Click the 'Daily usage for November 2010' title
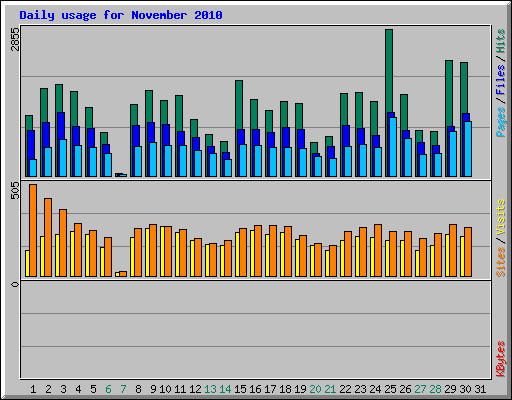 (x=121, y=15)
